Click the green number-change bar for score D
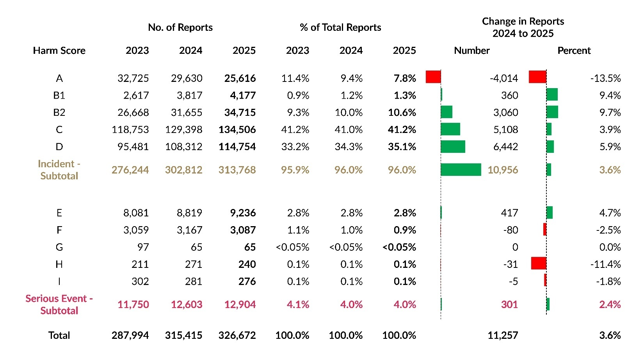 point(453,147)
